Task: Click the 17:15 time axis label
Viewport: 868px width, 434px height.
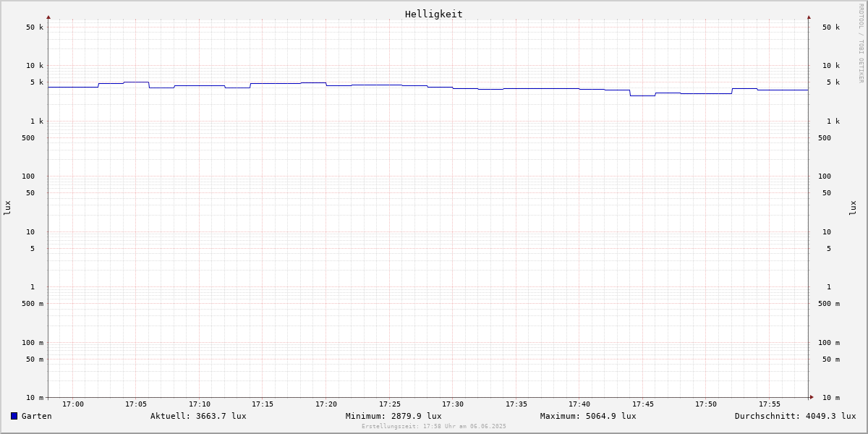Action: tap(263, 404)
